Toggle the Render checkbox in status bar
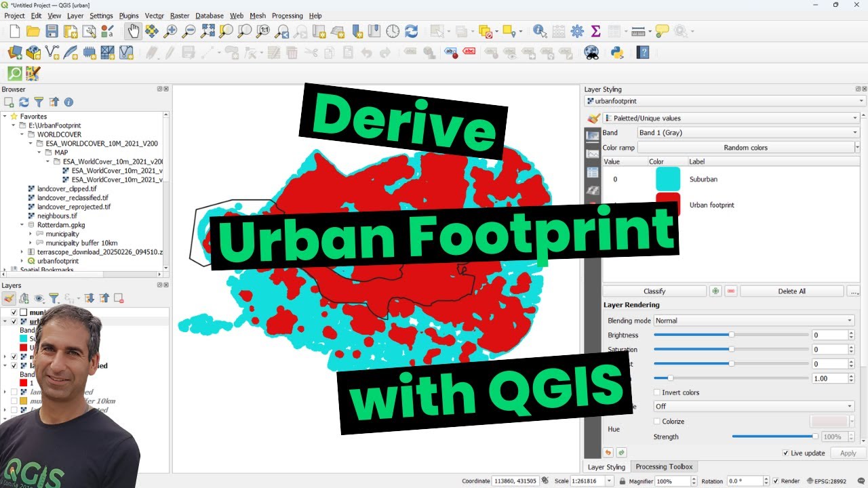The width and height of the screenshot is (868, 488). 774,481
